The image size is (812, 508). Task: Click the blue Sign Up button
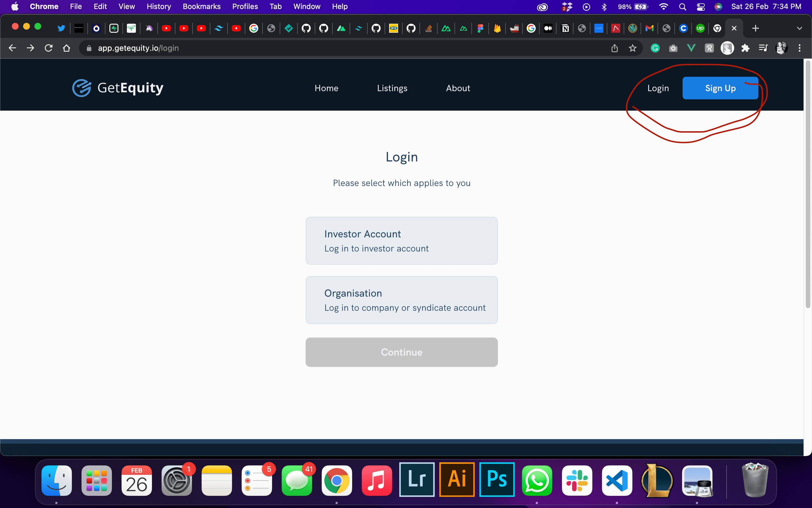(720, 88)
